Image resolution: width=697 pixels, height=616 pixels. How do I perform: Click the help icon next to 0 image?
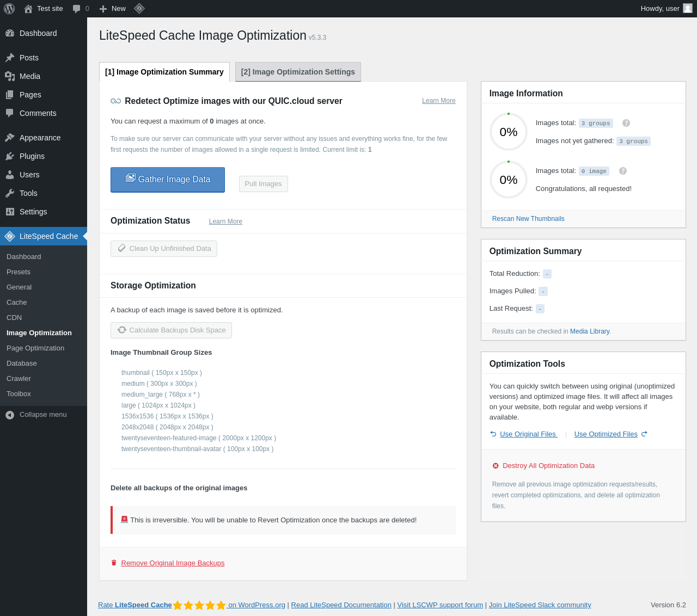[x=623, y=171]
